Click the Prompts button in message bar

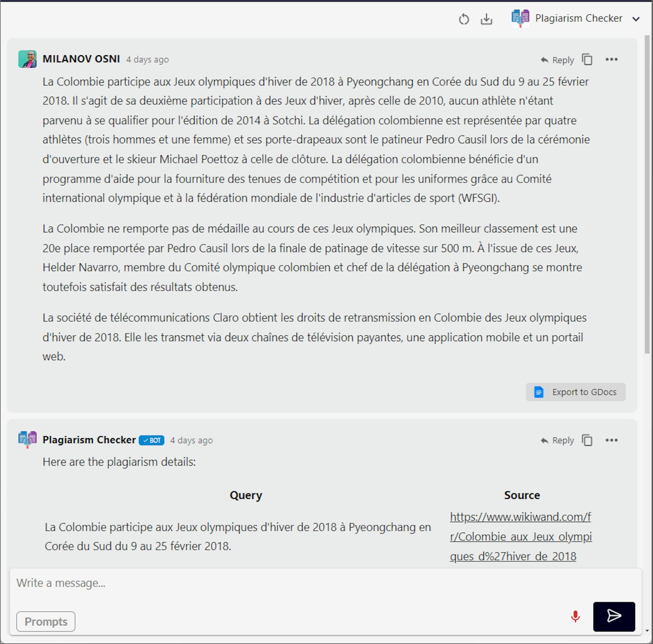[x=46, y=622]
